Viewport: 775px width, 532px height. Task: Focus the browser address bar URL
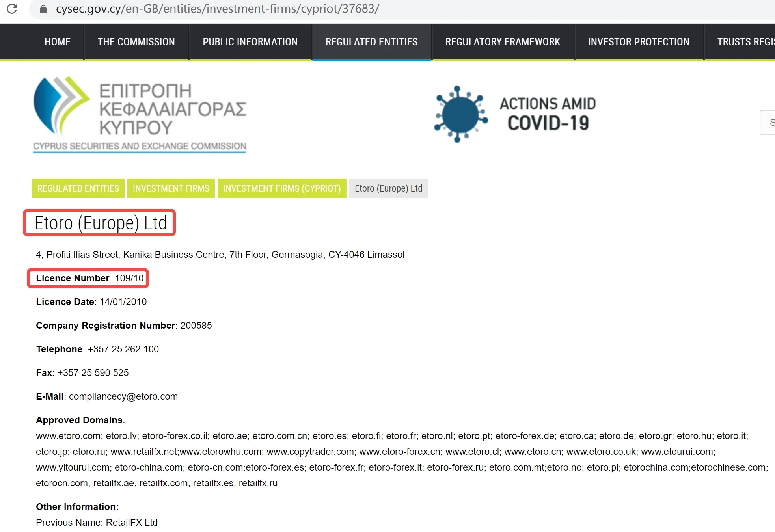(x=218, y=9)
